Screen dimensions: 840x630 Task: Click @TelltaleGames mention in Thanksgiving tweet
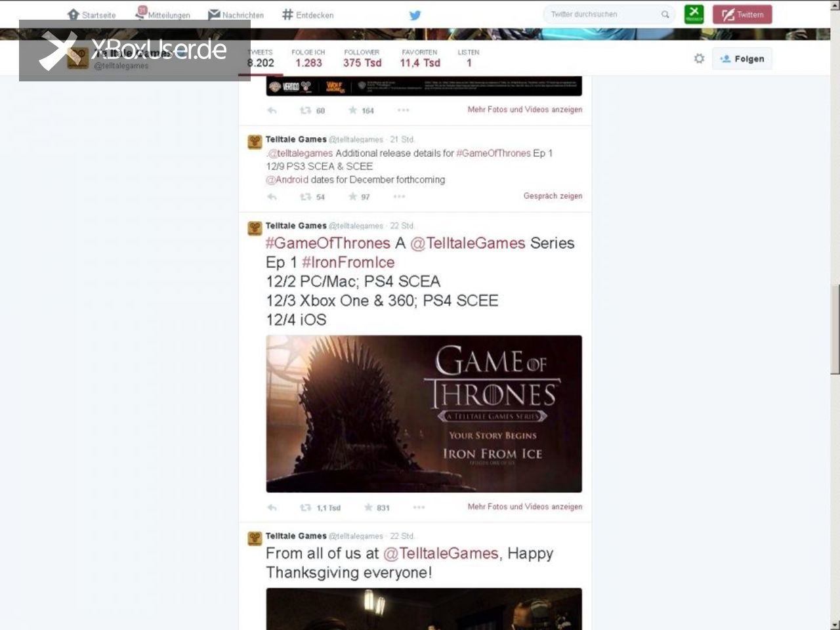[441, 554]
